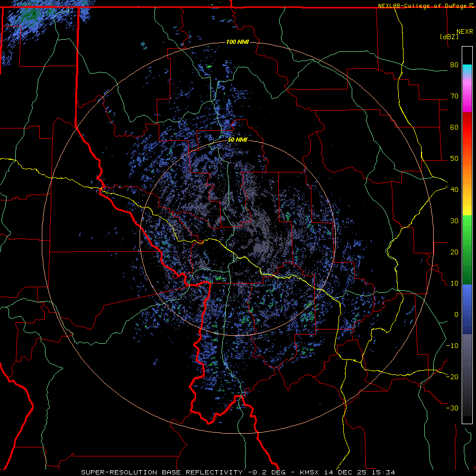Click the -20 value on the dBZ scale
Image resolution: width=476 pixels, height=476 pixels.
(x=452, y=377)
